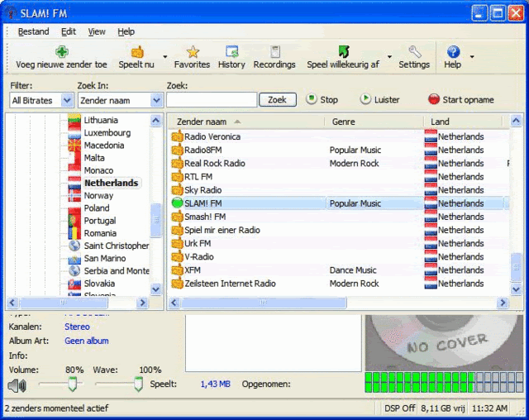The width and height of the screenshot is (529, 420).
Task: Click the Zoek search text field
Action: tap(212, 100)
